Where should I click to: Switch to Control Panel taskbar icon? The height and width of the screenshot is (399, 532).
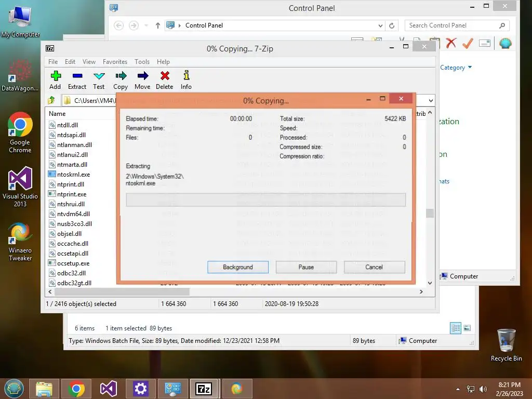(172, 389)
